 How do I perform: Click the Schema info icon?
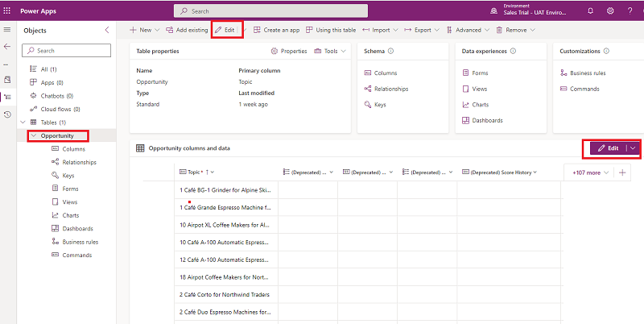click(390, 51)
